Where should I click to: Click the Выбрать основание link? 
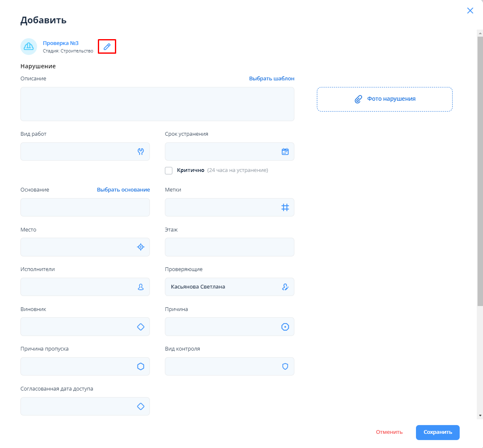(123, 189)
